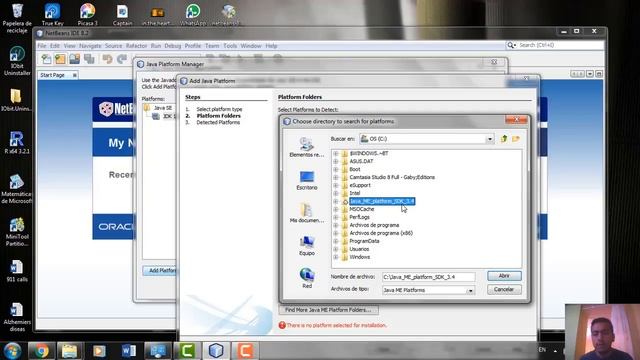Click Add Platform button in Java Platform Manager
The height and width of the screenshot is (360, 640).
pyautogui.click(x=160, y=271)
